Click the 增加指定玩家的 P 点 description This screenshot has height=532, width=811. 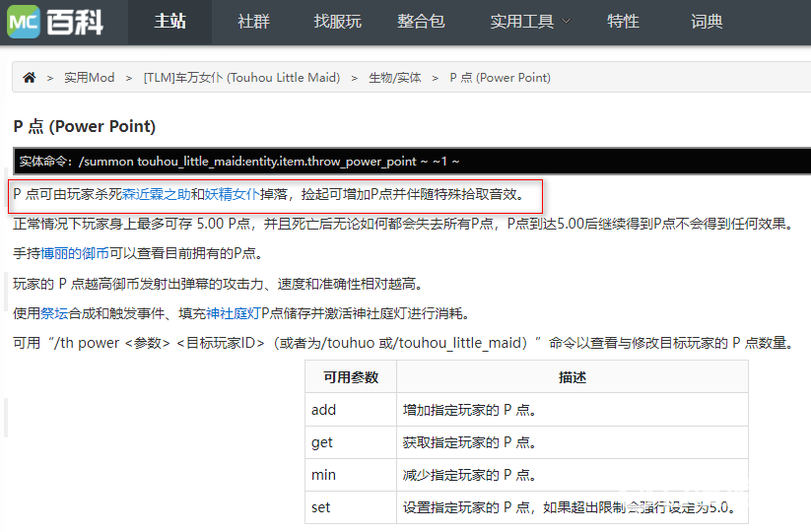[470, 410]
